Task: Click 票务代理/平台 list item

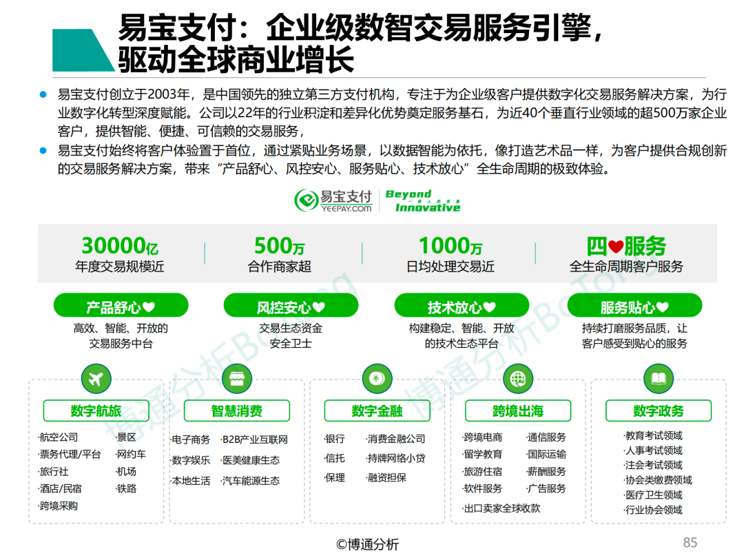Action: click(70, 454)
